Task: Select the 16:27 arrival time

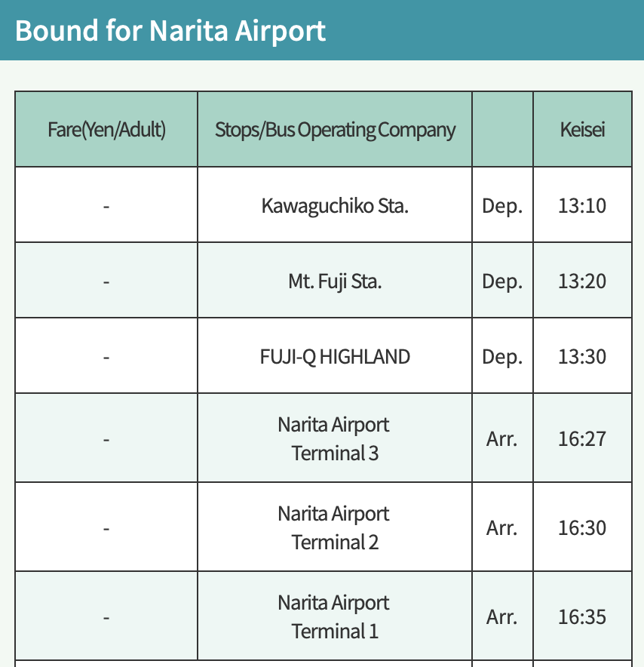Action: [x=582, y=438]
